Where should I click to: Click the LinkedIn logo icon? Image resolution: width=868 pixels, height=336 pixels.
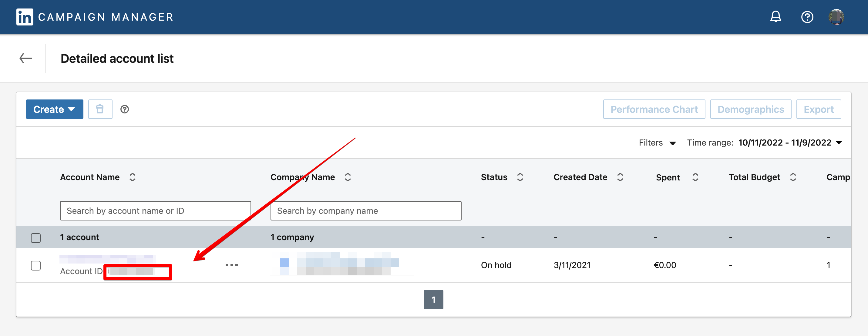(x=25, y=17)
